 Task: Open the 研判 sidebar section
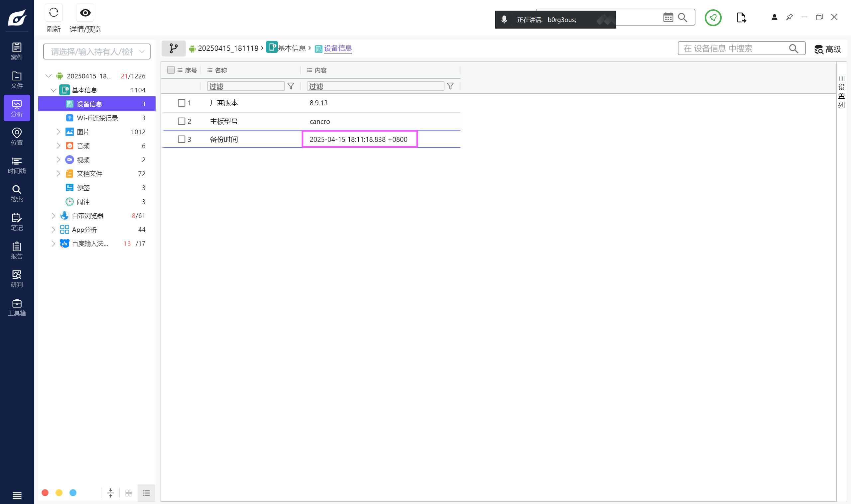click(17, 278)
